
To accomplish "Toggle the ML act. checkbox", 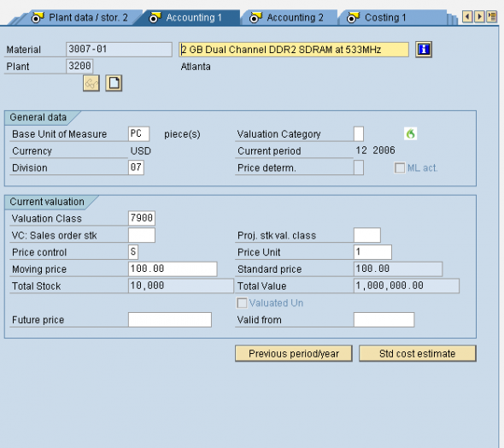I will [400, 168].
